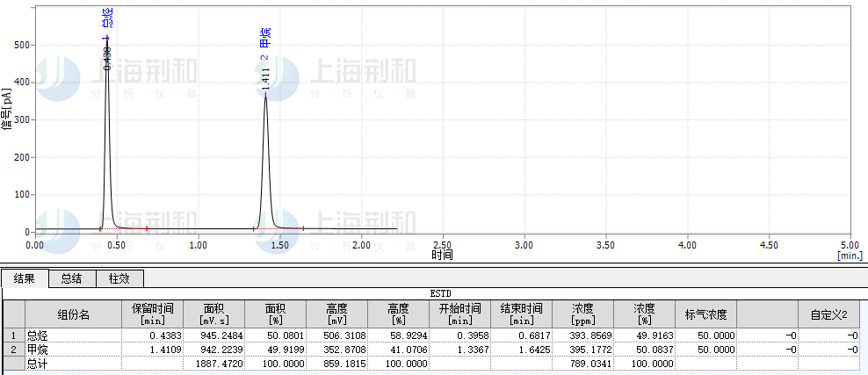Screen dimensions: 868x375
Task: Click start time value 1.3367
Action: [x=472, y=350]
